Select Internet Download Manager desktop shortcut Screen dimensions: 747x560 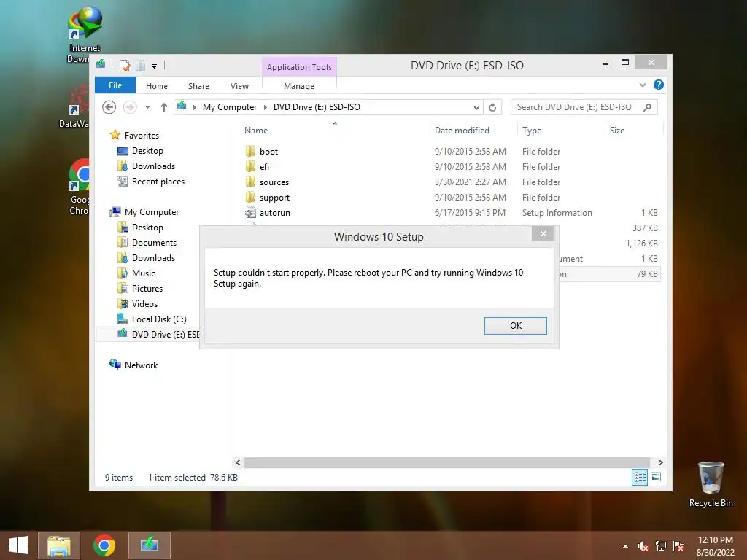tap(83, 35)
